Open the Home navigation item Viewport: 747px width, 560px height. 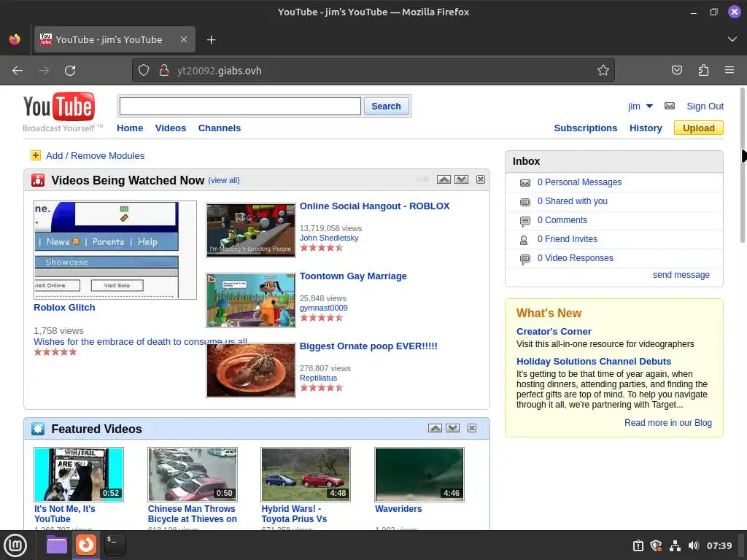pos(130,128)
